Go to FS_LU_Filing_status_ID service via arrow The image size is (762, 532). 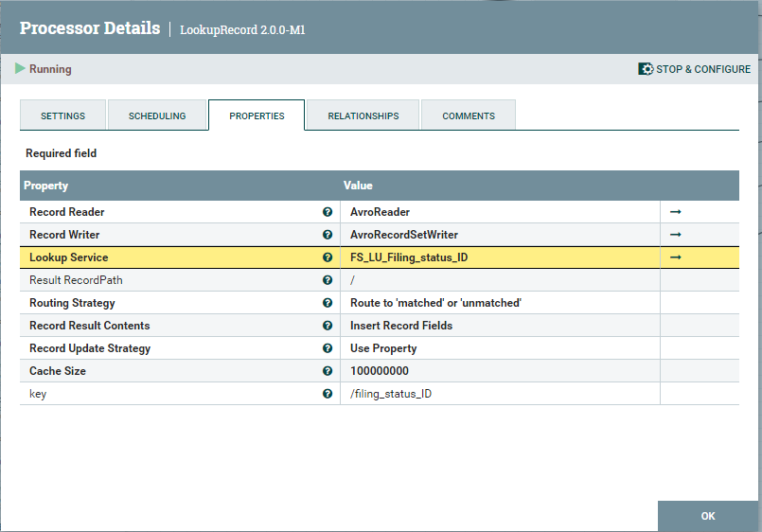676,257
